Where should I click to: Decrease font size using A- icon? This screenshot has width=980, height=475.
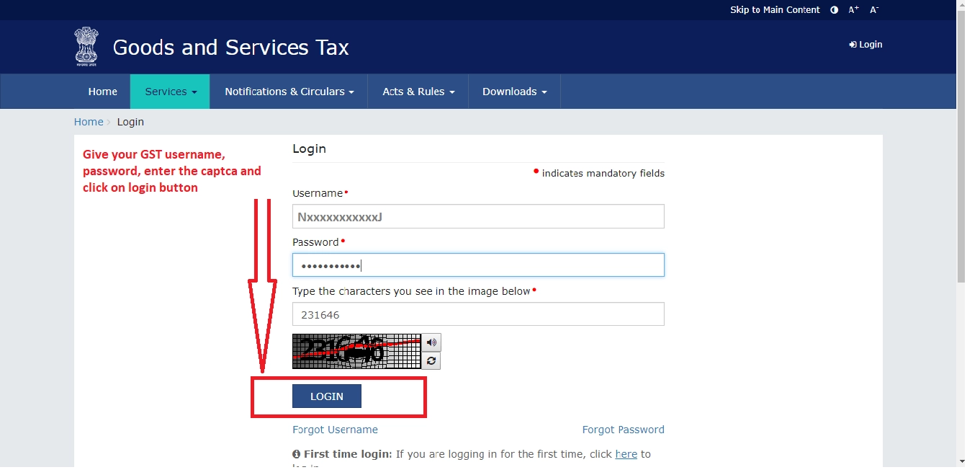point(874,9)
